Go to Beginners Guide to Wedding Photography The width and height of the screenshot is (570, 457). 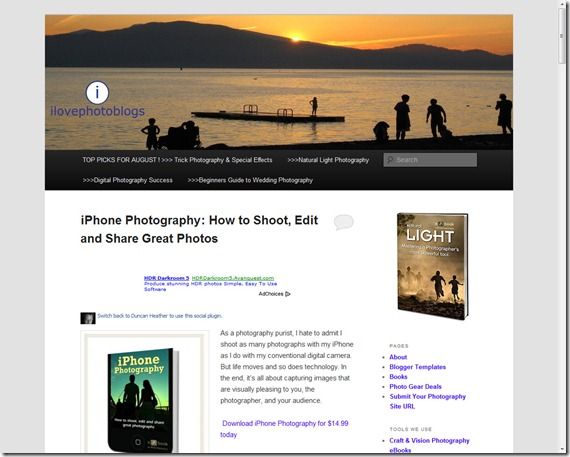point(250,180)
